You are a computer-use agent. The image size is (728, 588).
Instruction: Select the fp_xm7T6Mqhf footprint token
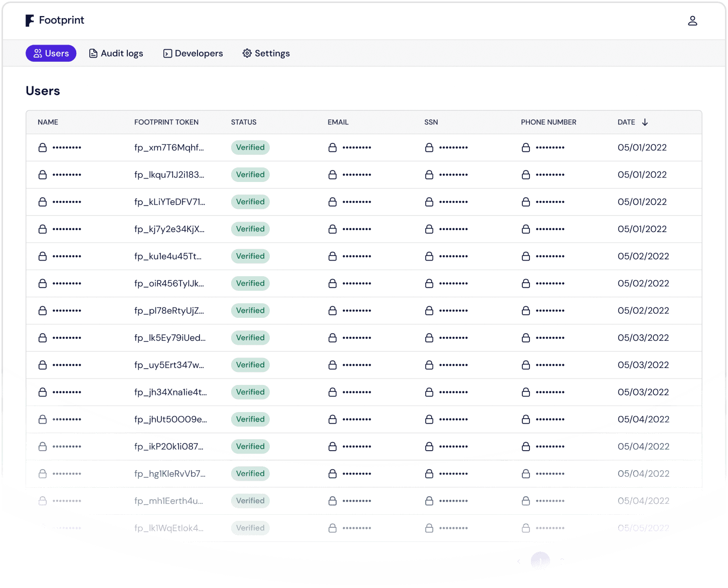coord(169,148)
